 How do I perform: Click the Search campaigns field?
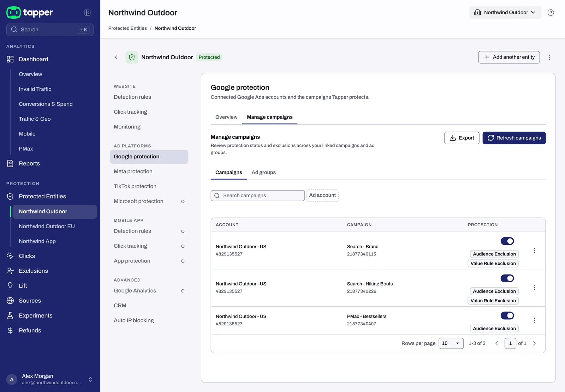point(258,195)
